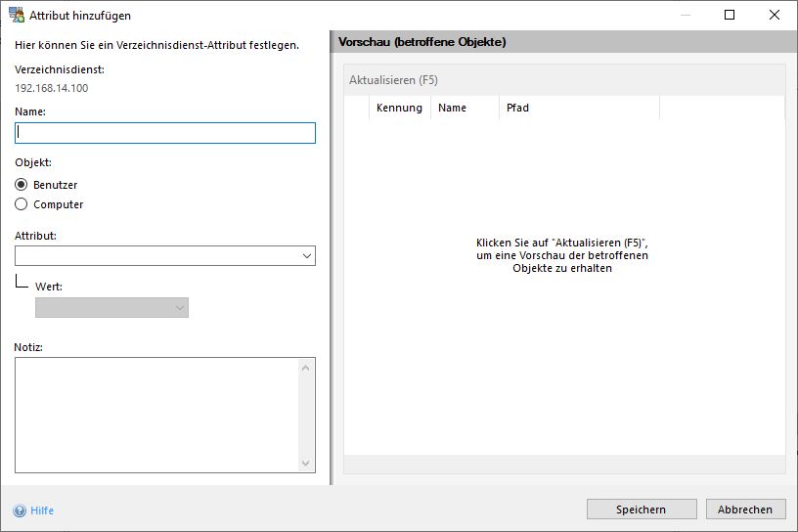Cancel with the Abbrechen button

click(x=745, y=510)
